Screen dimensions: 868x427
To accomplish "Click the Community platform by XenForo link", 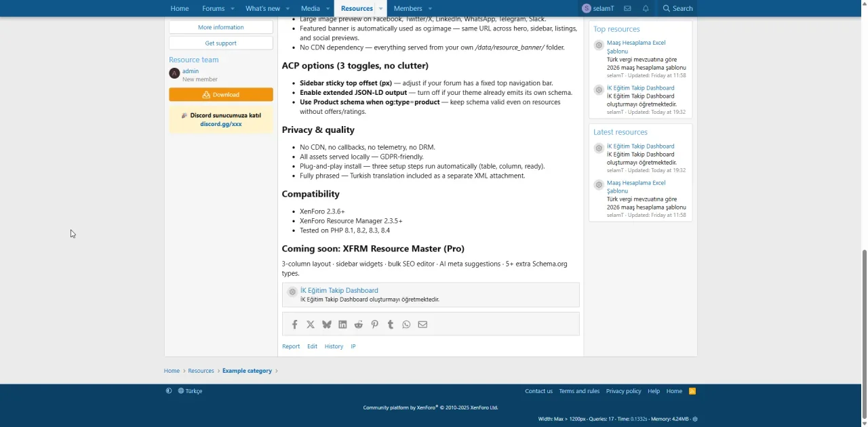I will coord(431,407).
